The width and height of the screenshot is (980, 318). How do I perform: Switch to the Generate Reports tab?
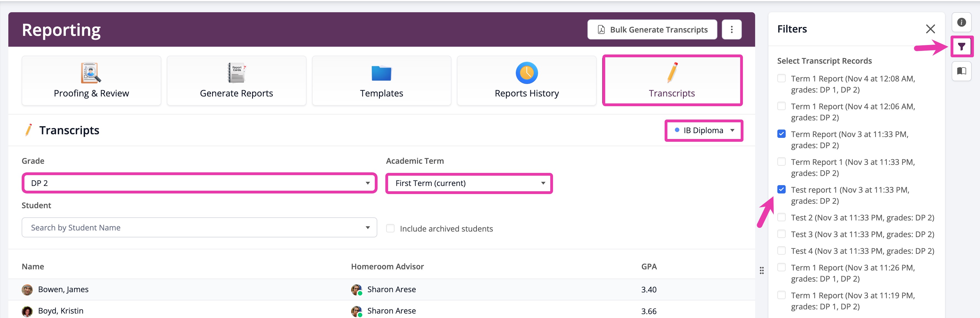coord(236,81)
